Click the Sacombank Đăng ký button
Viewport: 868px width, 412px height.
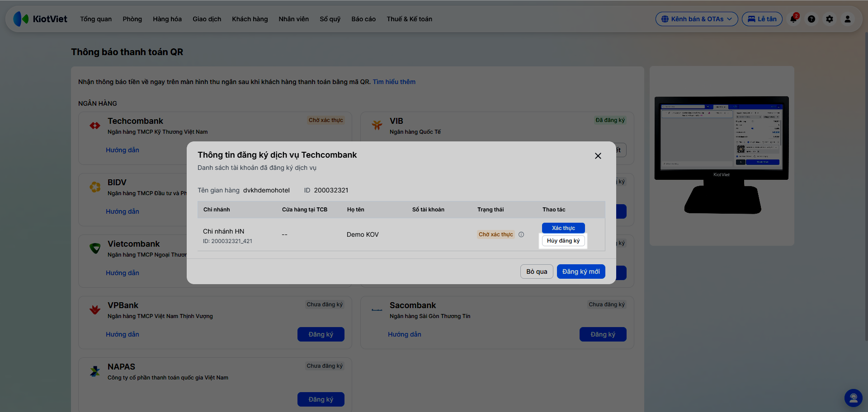pyautogui.click(x=603, y=334)
